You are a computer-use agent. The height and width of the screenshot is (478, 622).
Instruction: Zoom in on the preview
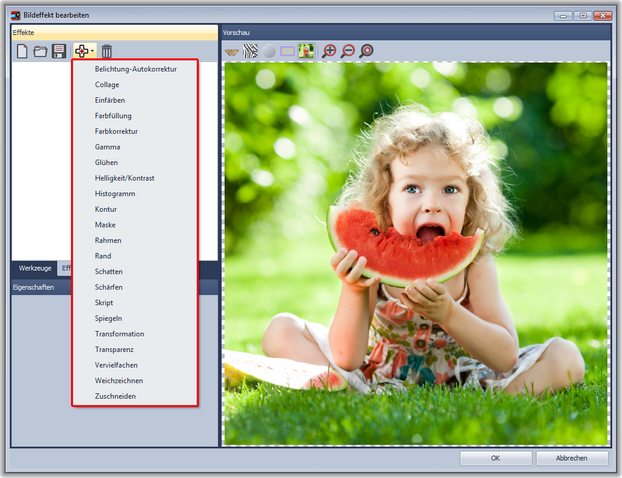coord(329,51)
